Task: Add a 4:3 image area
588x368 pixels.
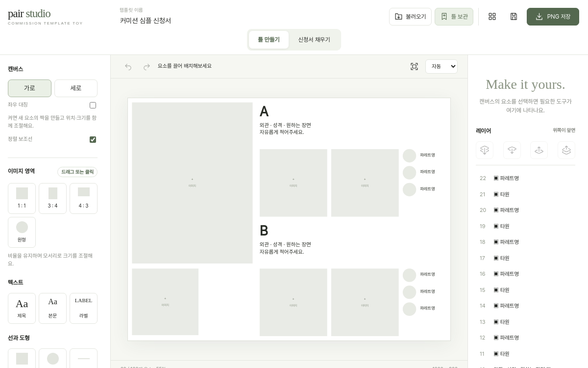Action: click(x=83, y=198)
